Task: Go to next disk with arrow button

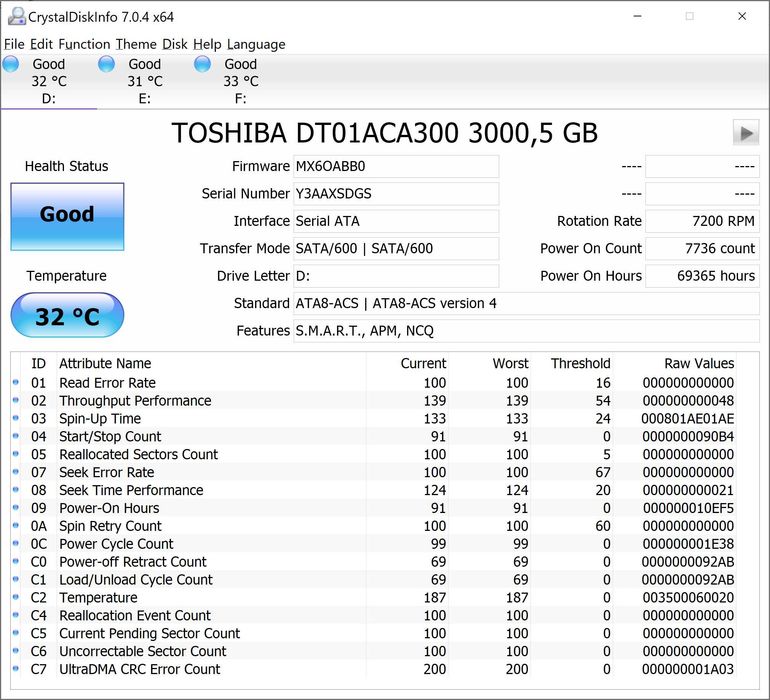Action: [746, 133]
